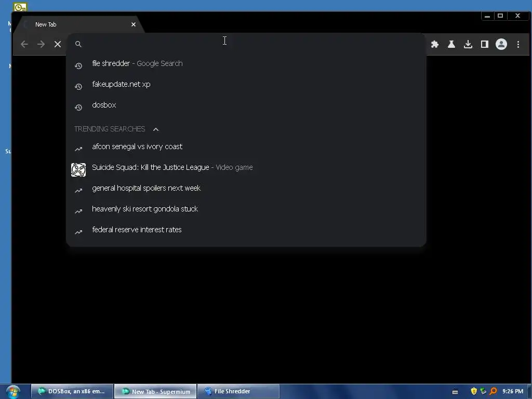Click the history clock icon beside 'dosbox'
Screen dimensions: 532x399
78,108
